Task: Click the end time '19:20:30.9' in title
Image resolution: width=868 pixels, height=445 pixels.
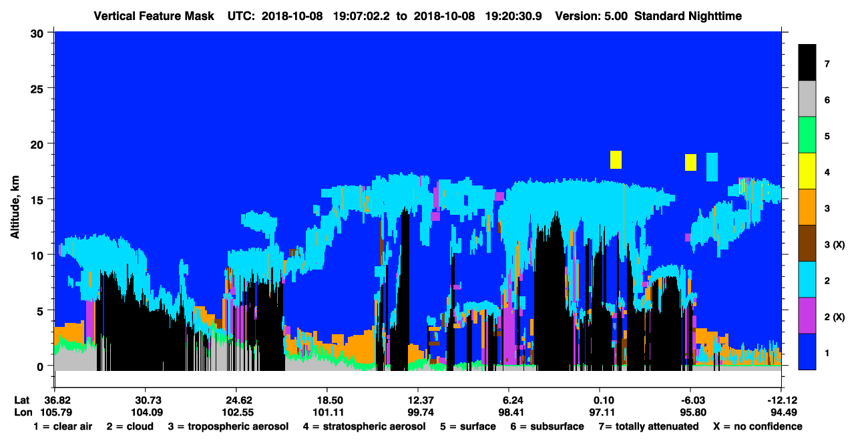Action: coord(512,16)
